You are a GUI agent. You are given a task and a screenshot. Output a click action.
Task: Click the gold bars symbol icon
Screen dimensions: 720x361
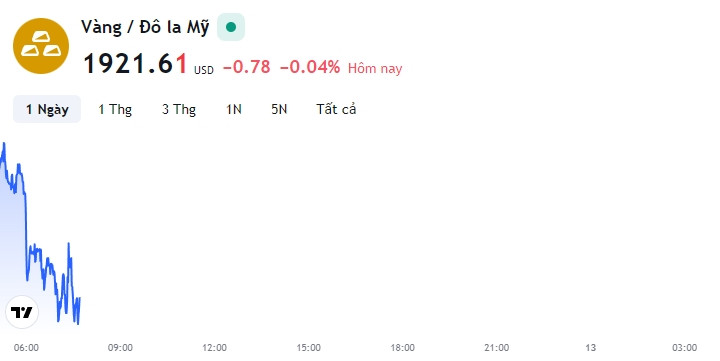tap(41, 46)
